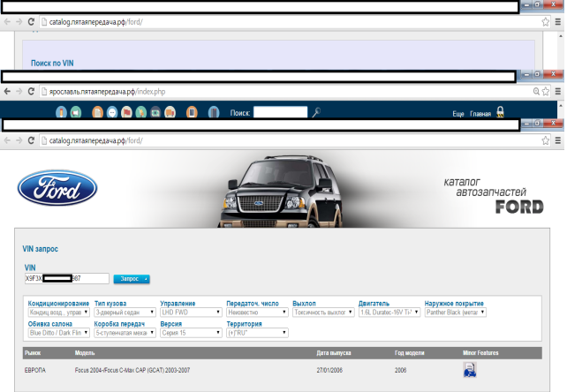Click the Рынок column header
This screenshot has width=567, height=392.
33,353
